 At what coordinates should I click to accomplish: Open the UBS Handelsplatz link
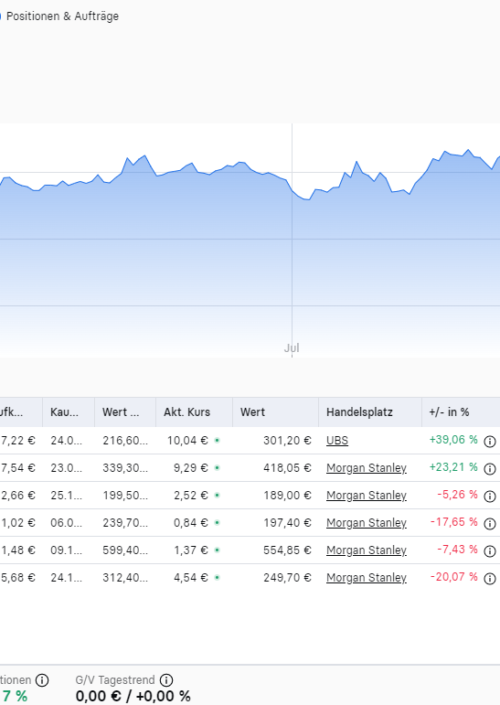(x=337, y=441)
